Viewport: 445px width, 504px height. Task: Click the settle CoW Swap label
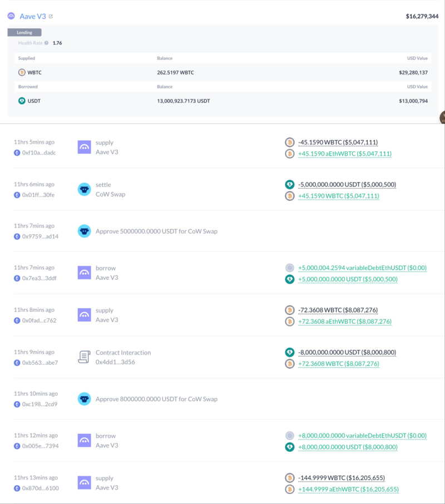coord(111,189)
